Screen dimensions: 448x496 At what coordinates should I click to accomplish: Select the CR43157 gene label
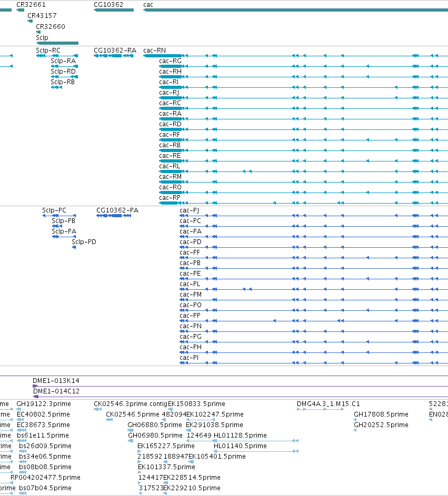coord(42,15)
